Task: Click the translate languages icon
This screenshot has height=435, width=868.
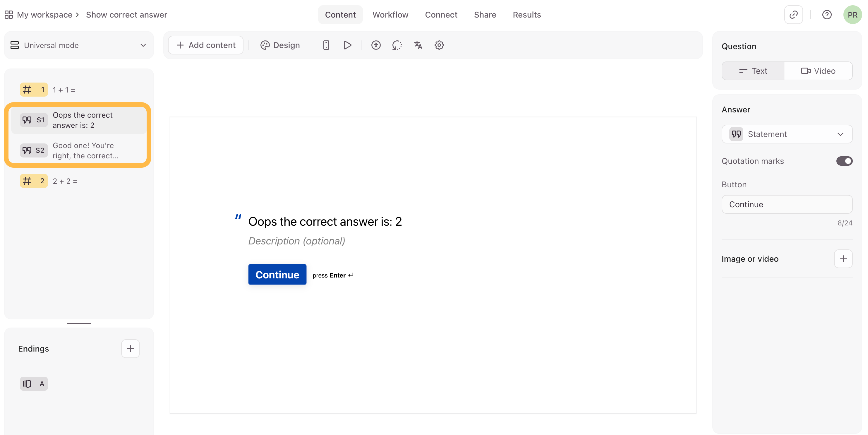Action: [418, 45]
